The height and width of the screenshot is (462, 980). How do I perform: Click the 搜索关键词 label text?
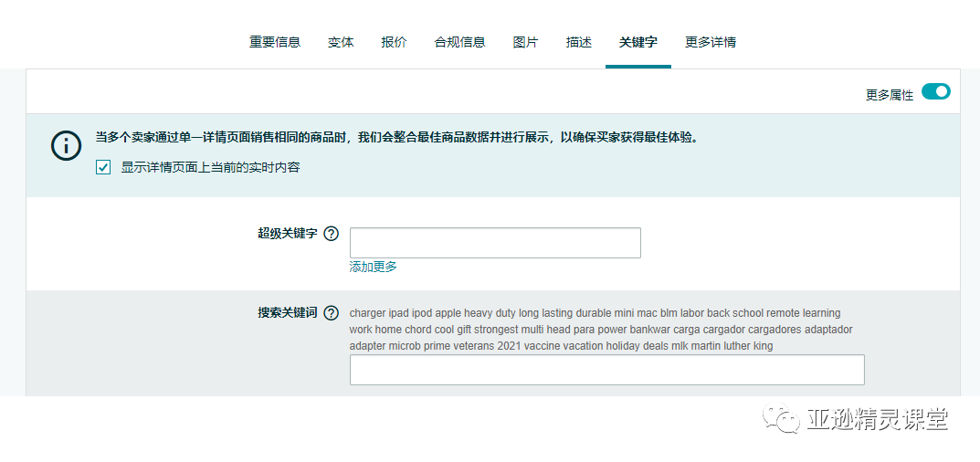288,312
